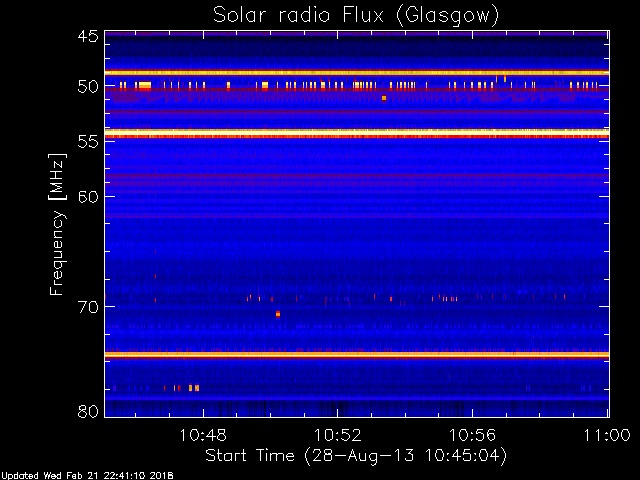Viewport: 640px width, 480px height.
Task: Click the 70 frequency tick label
Action: click(88, 307)
